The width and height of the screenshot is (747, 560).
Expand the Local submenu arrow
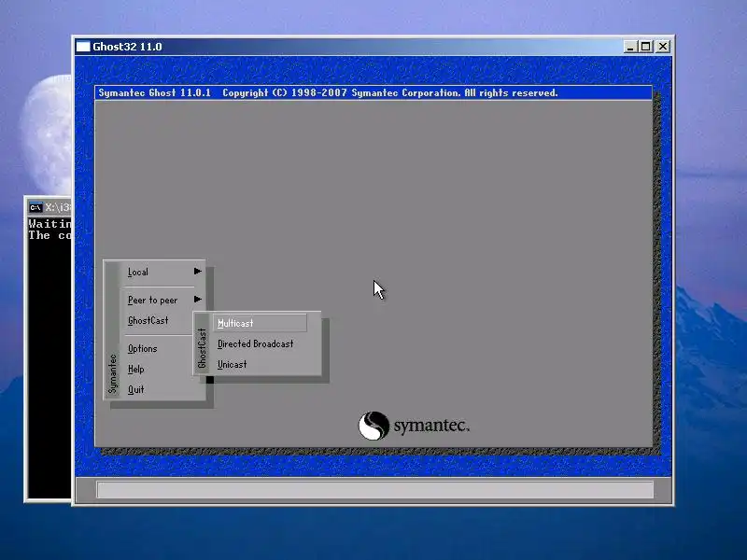tap(198, 272)
